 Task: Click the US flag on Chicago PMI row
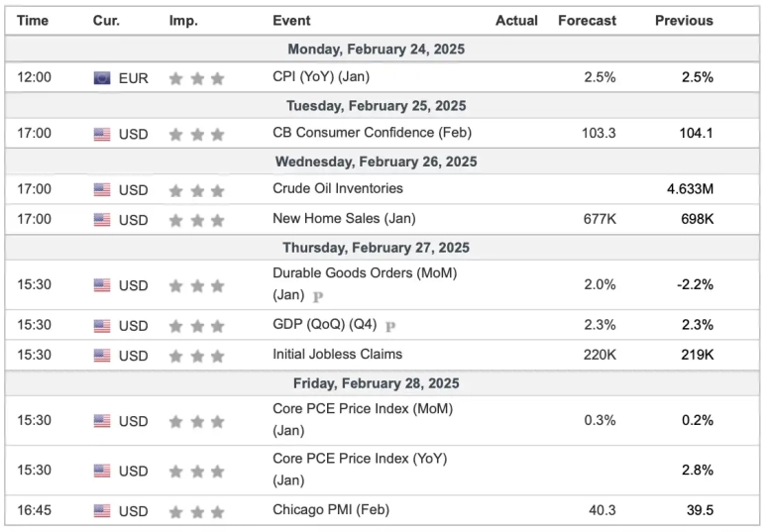click(x=102, y=511)
